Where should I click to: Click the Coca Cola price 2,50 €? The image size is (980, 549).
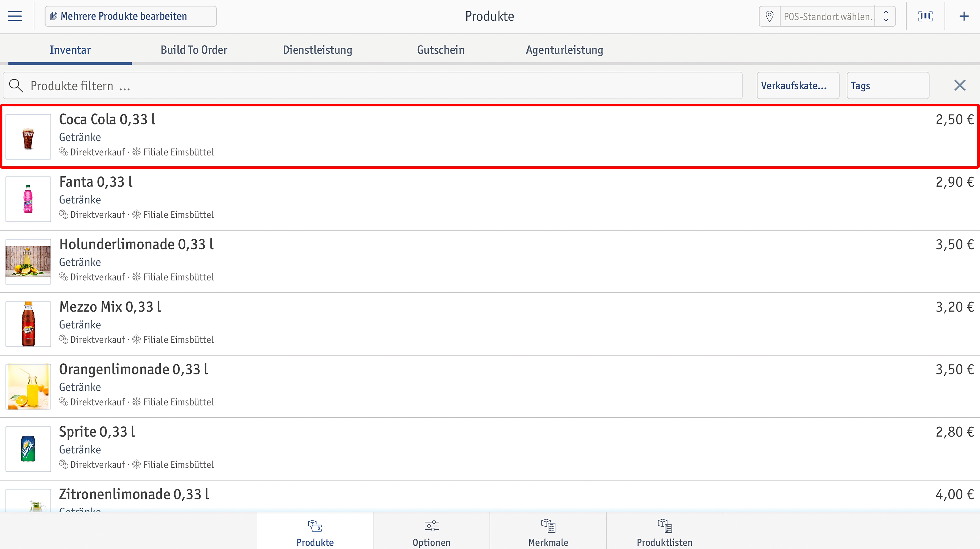pyautogui.click(x=955, y=119)
